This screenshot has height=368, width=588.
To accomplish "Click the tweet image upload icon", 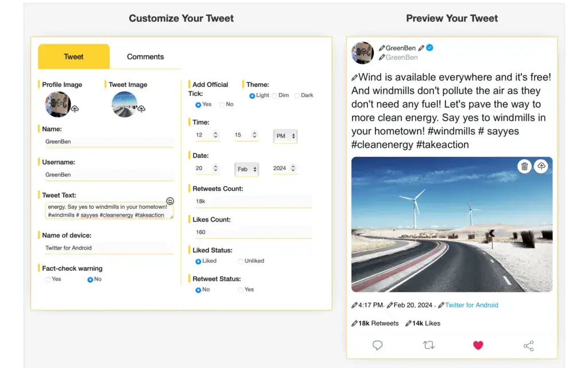I will (141, 109).
